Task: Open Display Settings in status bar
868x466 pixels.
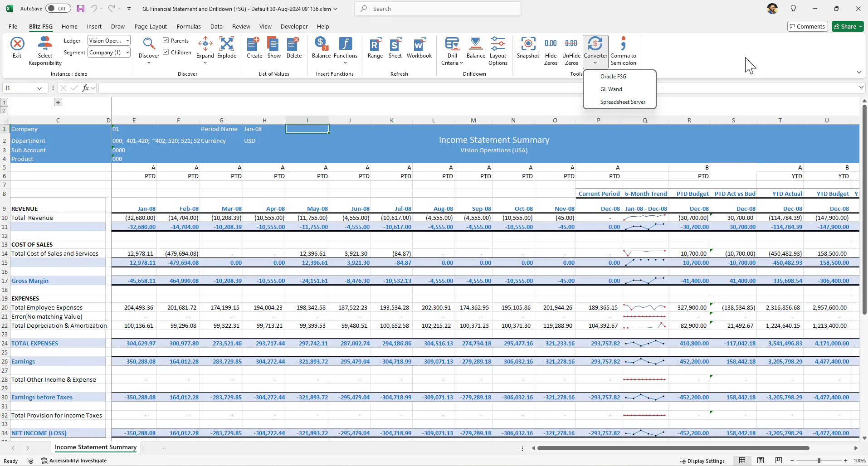Action: (702, 461)
